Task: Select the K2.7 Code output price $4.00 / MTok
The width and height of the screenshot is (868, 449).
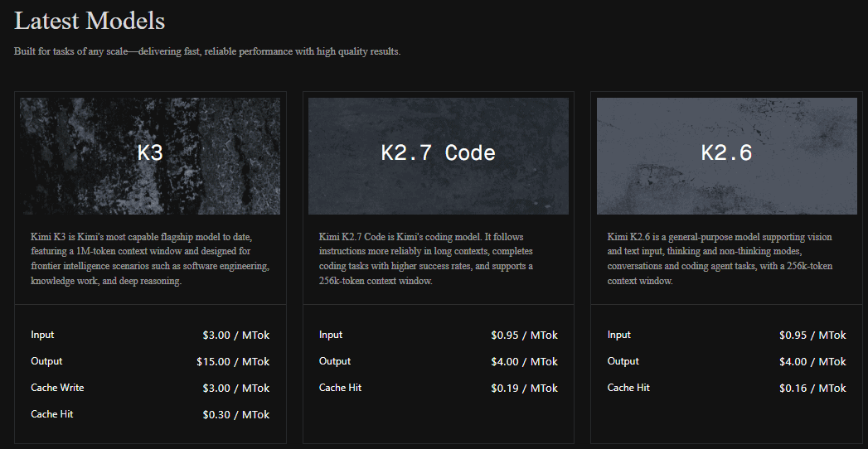Action: [x=525, y=362]
